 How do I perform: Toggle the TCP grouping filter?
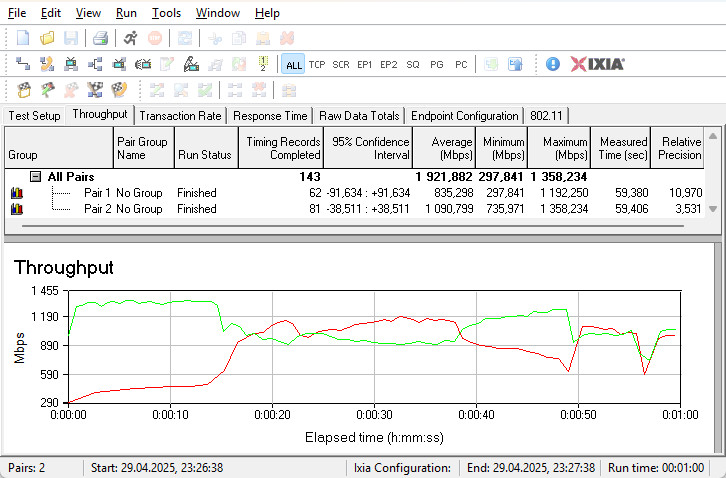click(x=317, y=64)
